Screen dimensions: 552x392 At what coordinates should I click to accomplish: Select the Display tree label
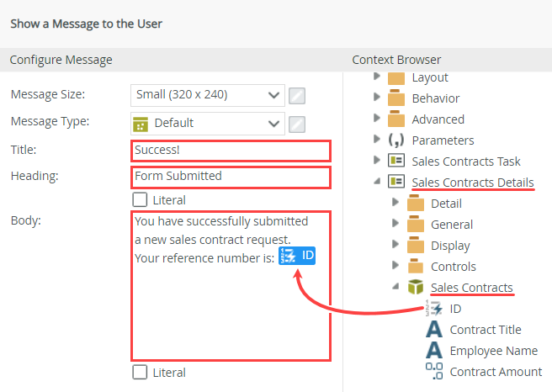(x=450, y=246)
